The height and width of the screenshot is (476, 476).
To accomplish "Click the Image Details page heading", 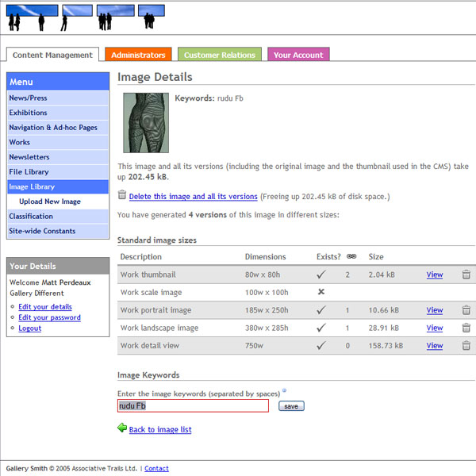I will tap(155, 77).
